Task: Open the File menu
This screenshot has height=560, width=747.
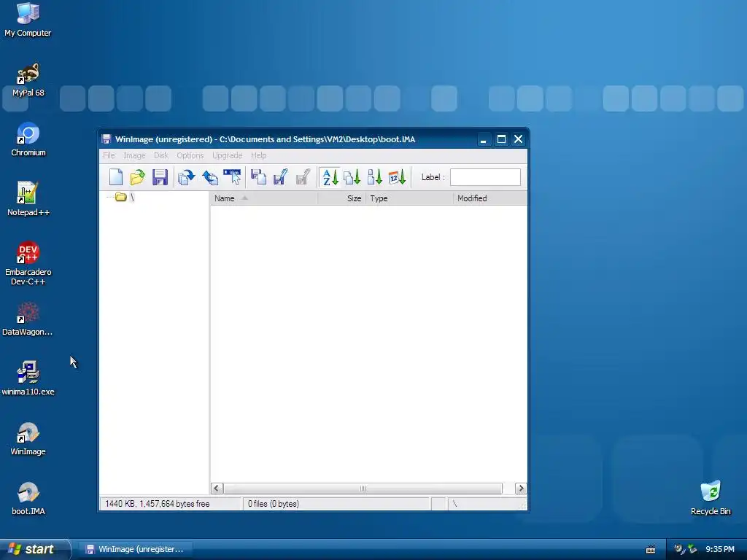Action: coord(109,155)
